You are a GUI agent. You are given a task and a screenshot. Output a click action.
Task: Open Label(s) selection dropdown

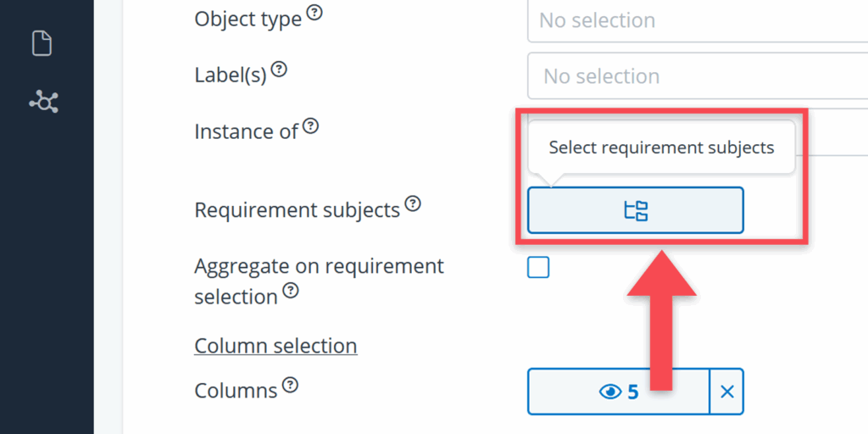(695, 76)
